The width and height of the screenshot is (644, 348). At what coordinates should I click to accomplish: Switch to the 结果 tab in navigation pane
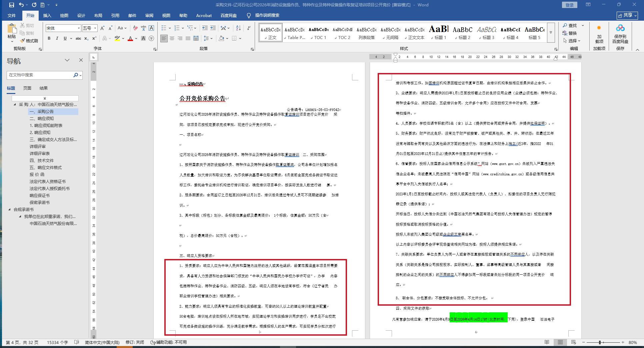44,88
